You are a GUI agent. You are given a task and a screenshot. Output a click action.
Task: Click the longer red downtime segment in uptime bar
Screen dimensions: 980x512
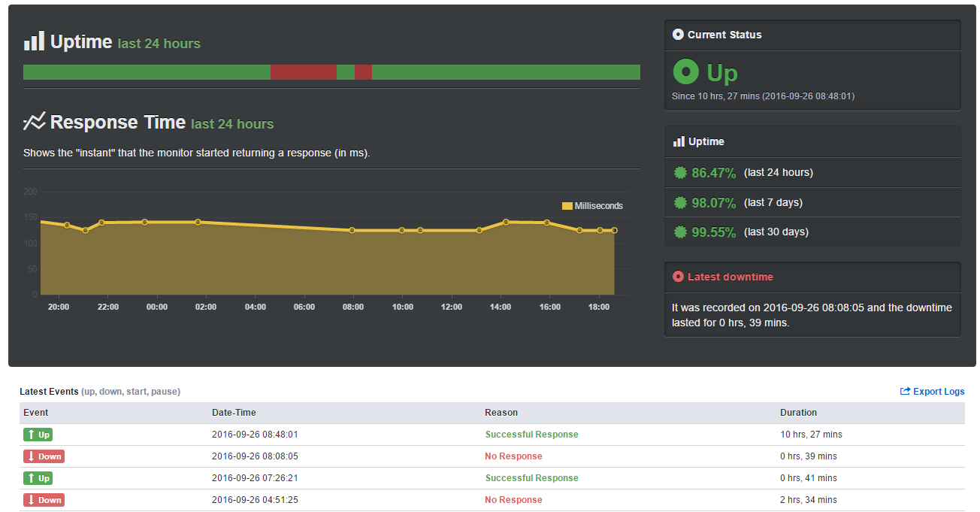click(303, 72)
